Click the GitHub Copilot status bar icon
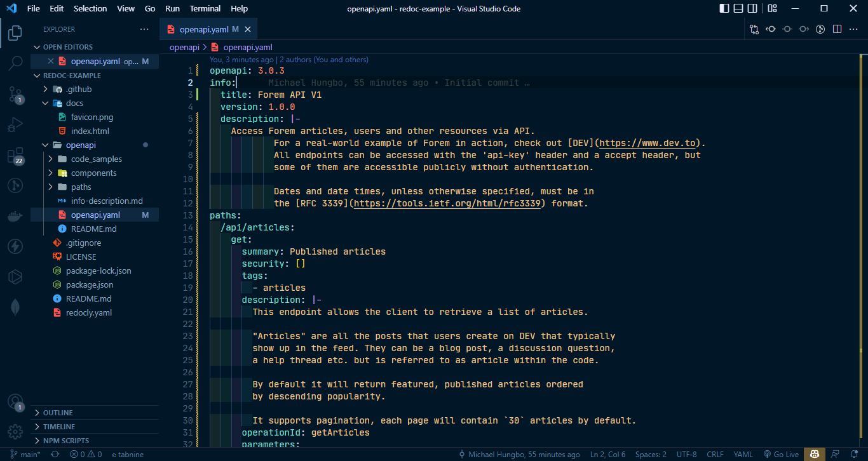This screenshot has width=868, height=461. [x=814, y=454]
